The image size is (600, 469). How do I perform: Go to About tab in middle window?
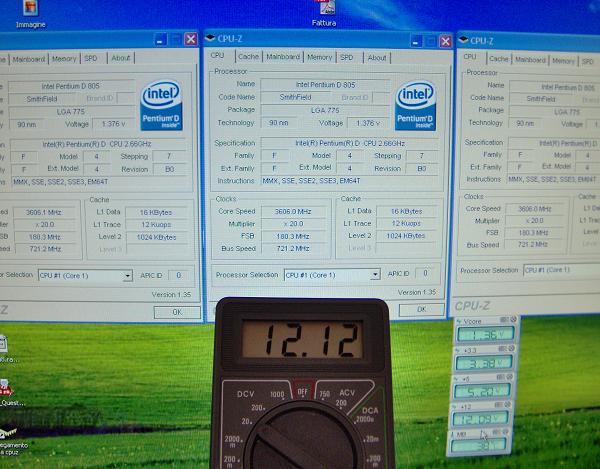376,57
